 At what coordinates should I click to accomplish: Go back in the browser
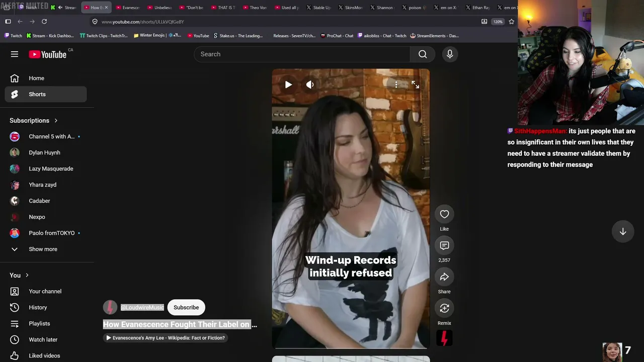20,22
